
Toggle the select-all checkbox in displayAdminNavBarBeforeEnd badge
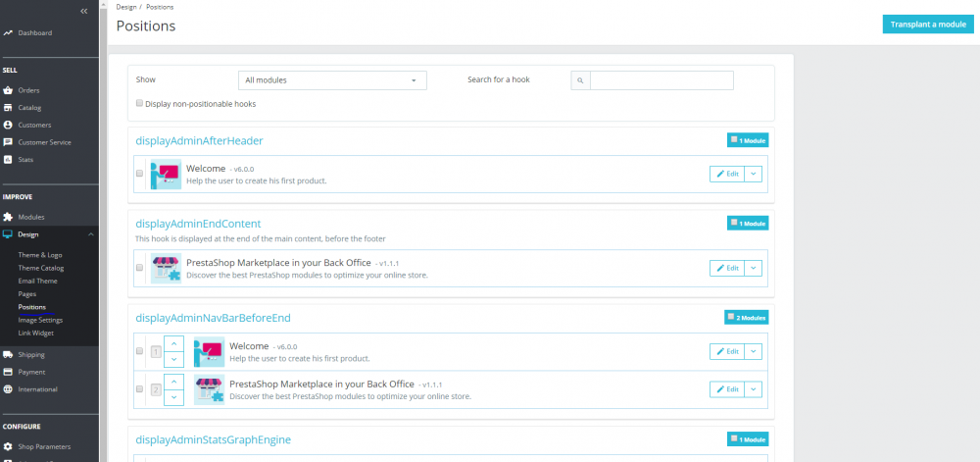(731, 316)
